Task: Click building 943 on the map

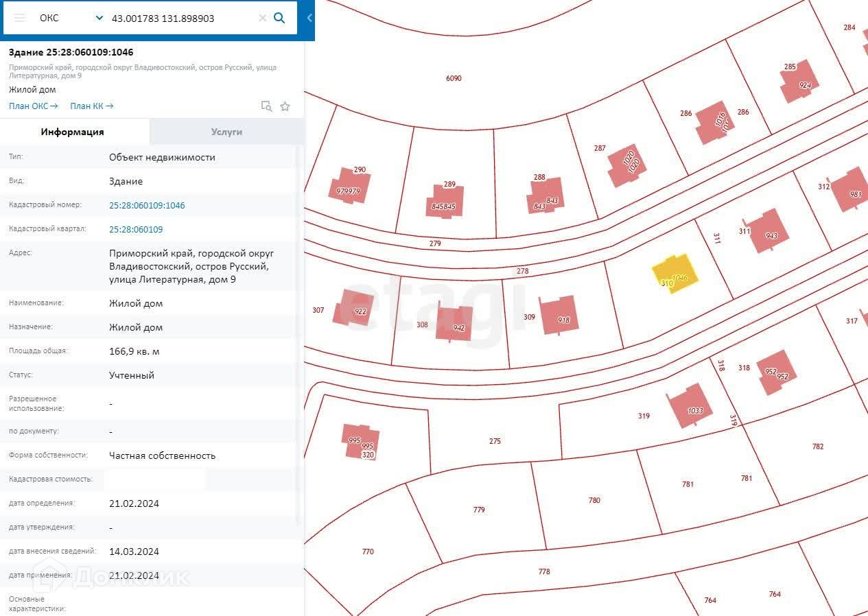Action: click(768, 231)
